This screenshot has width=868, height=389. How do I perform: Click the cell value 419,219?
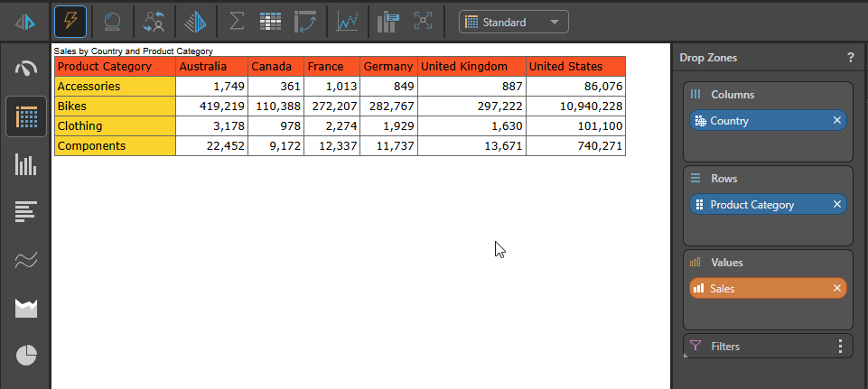[212, 107]
